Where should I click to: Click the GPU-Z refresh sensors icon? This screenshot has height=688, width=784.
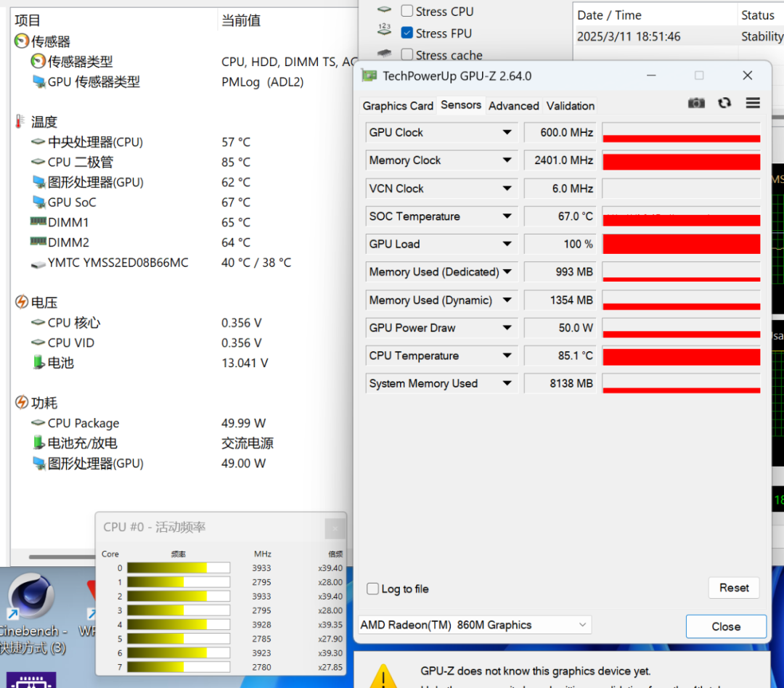[724, 103]
